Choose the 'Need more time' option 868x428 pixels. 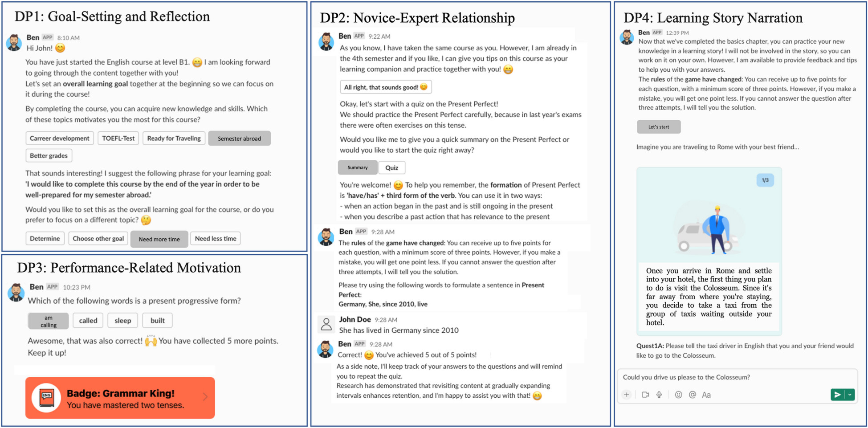point(159,239)
